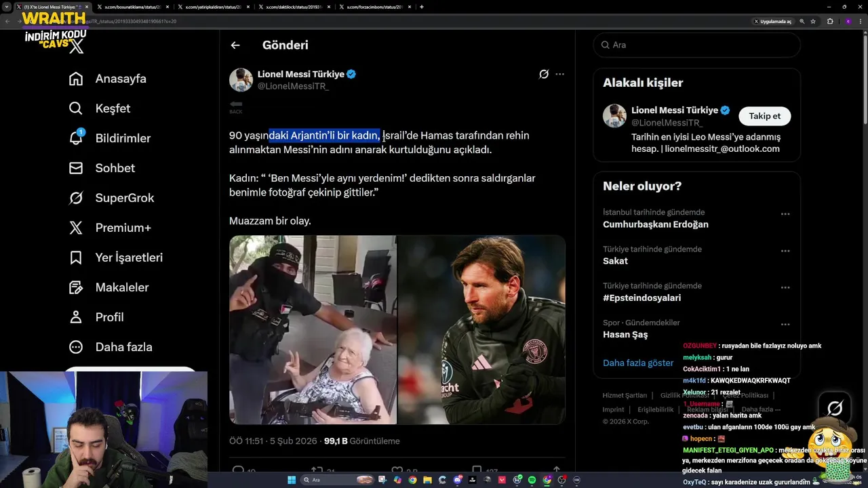Viewport: 868px width, 488px height.
Task: Click browser extensions puzzle icon
Action: 830,21
